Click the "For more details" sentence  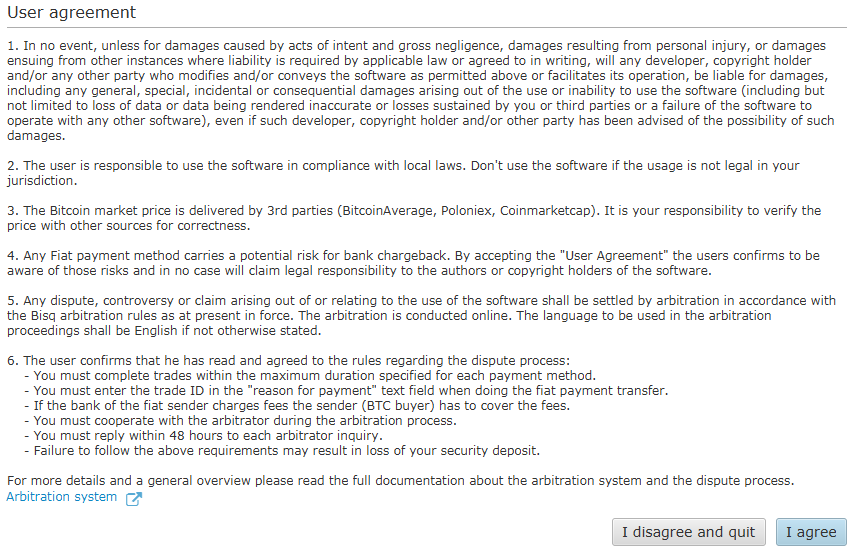coord(401,481)
